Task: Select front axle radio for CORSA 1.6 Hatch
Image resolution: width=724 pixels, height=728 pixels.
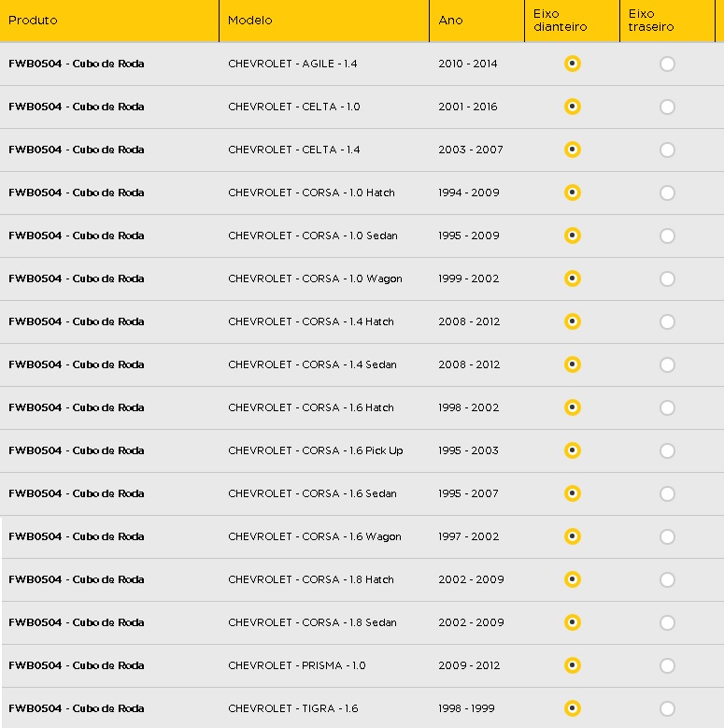Action: (573, 407)
